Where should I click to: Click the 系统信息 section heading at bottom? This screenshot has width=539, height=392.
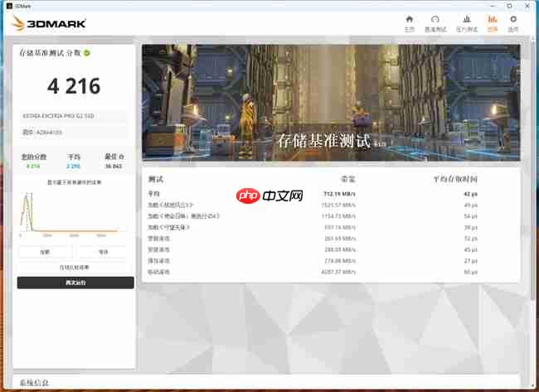[34, 383]
